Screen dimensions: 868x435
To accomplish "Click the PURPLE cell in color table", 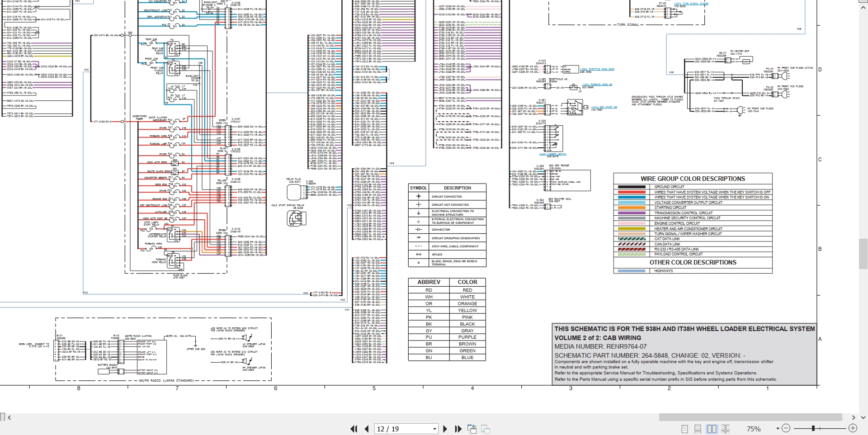I will click(x=467, y=337).
